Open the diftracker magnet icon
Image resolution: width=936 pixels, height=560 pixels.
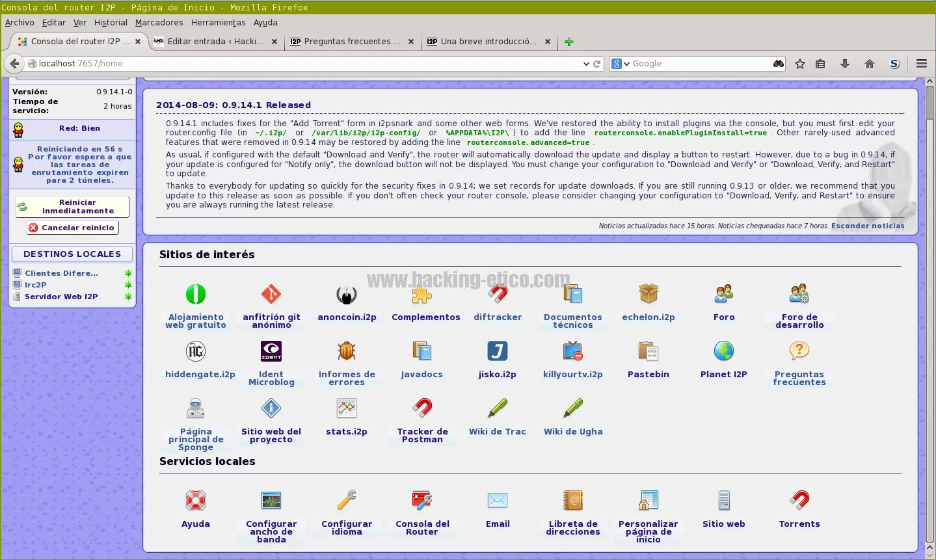pos(498,294)
